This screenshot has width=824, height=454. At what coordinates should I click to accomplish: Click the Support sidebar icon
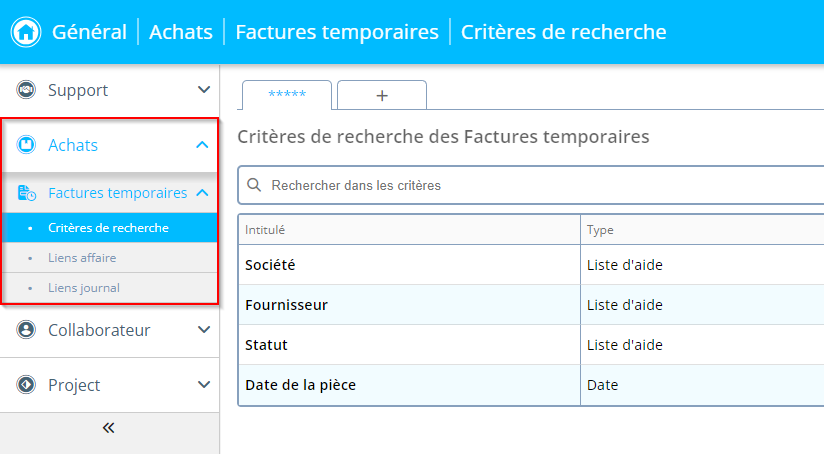26,90
